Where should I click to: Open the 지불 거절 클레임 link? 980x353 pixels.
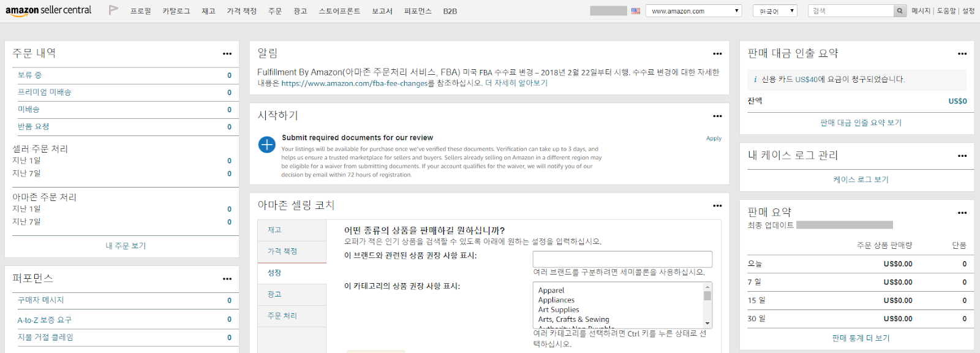pyautogui.click(x=45, y=337)
